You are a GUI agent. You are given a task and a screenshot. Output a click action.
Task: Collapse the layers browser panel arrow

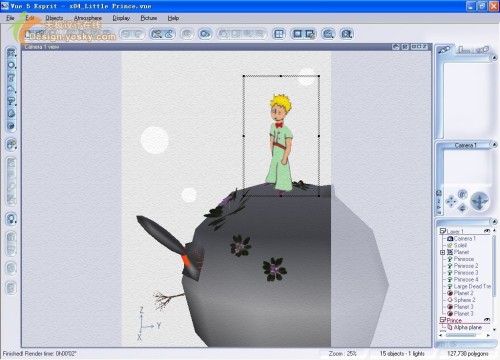494,222
